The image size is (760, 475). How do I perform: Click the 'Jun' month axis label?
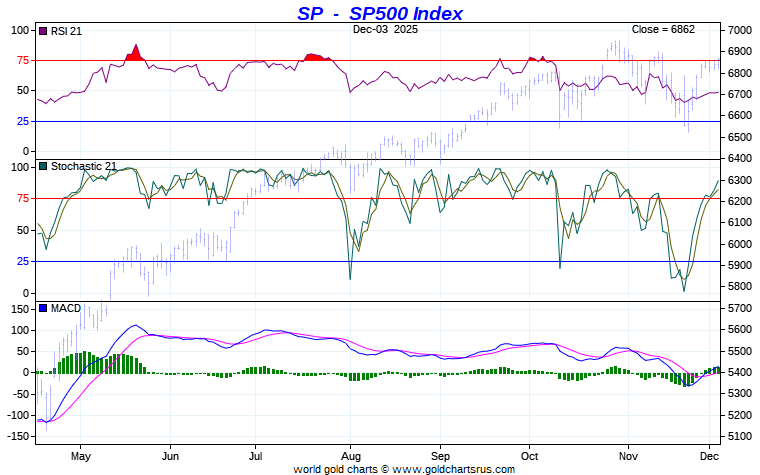(x=170, y=456)
